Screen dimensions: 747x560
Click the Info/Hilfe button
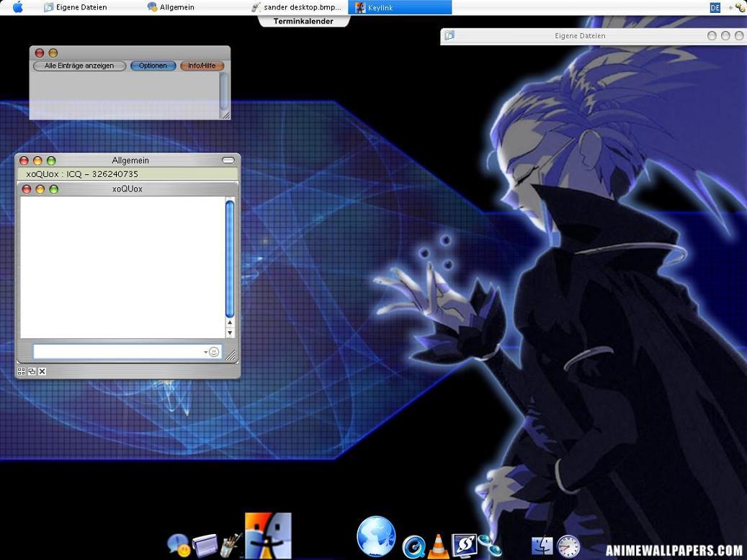click(x=202, y=66)
